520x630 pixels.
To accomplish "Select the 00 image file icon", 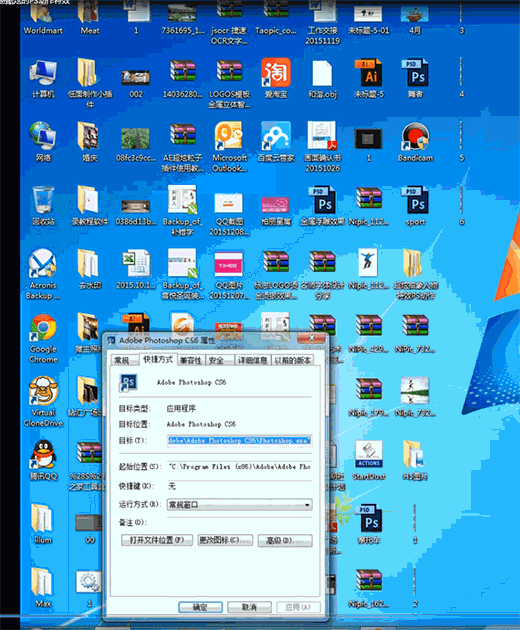I will [x=89, y=522].
